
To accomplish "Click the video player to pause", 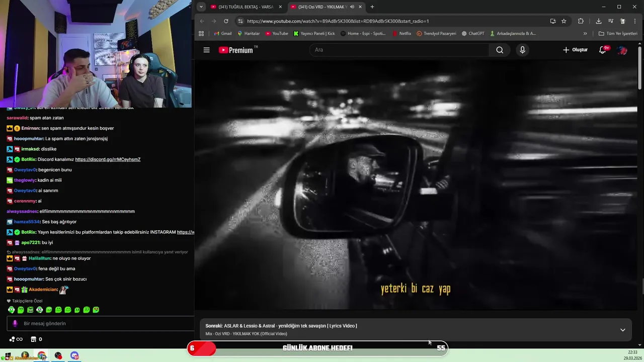I will 416,185.
